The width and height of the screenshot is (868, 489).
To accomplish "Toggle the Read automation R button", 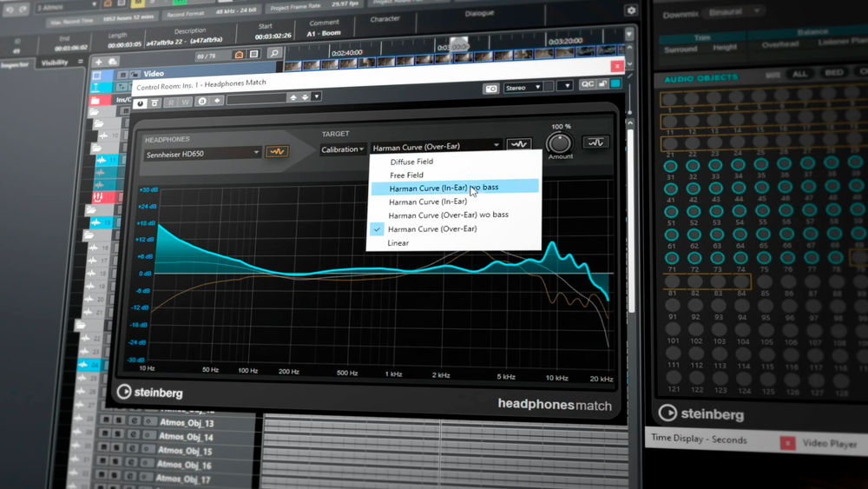I will 171,102.
